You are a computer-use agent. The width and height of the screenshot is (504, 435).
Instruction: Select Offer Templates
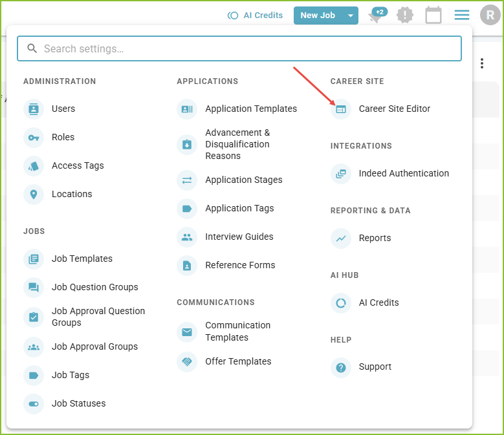coord(238,361)
